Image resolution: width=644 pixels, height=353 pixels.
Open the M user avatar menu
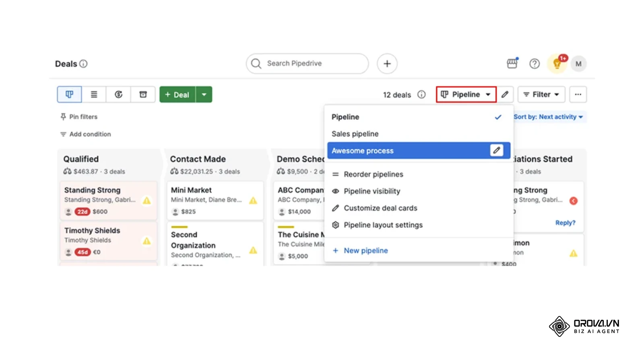[578, 64]
